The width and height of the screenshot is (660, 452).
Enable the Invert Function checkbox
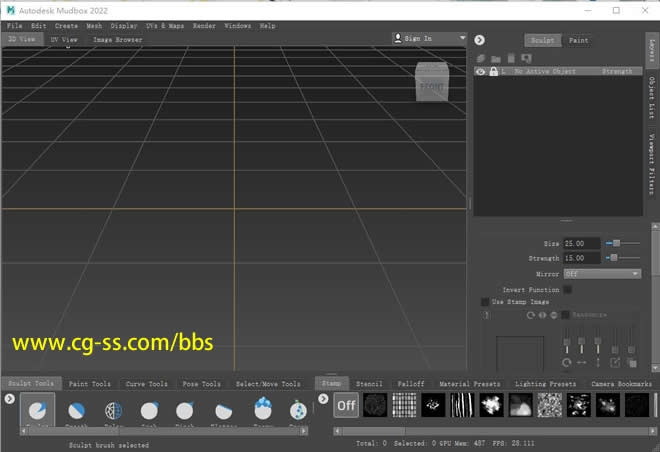point(567,289)
